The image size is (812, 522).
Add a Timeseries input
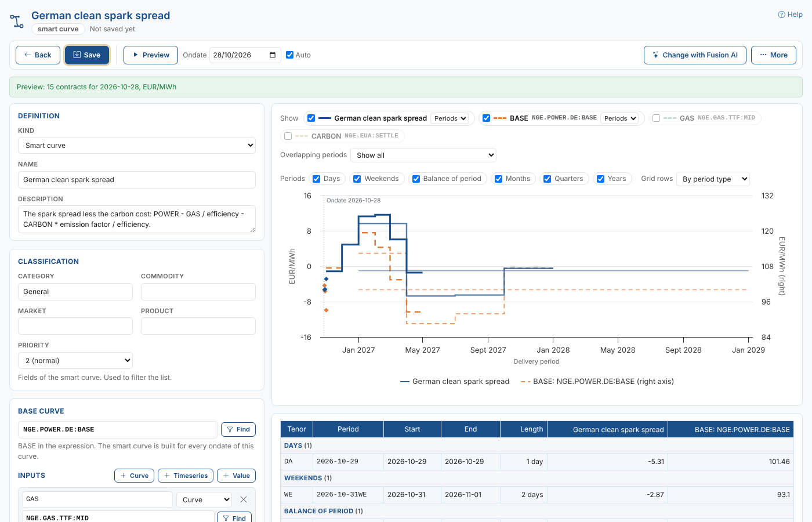(186, 476)
